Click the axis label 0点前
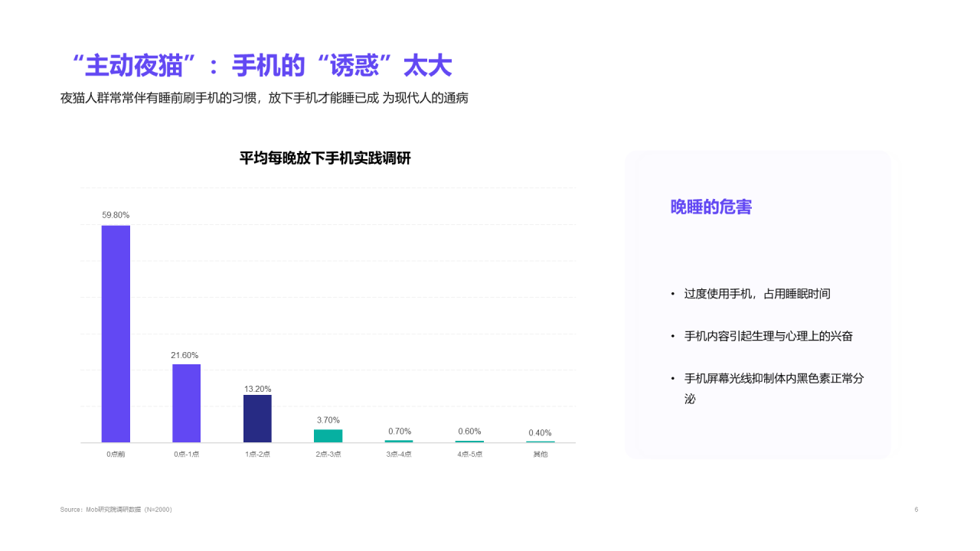 tap(116, 455)
